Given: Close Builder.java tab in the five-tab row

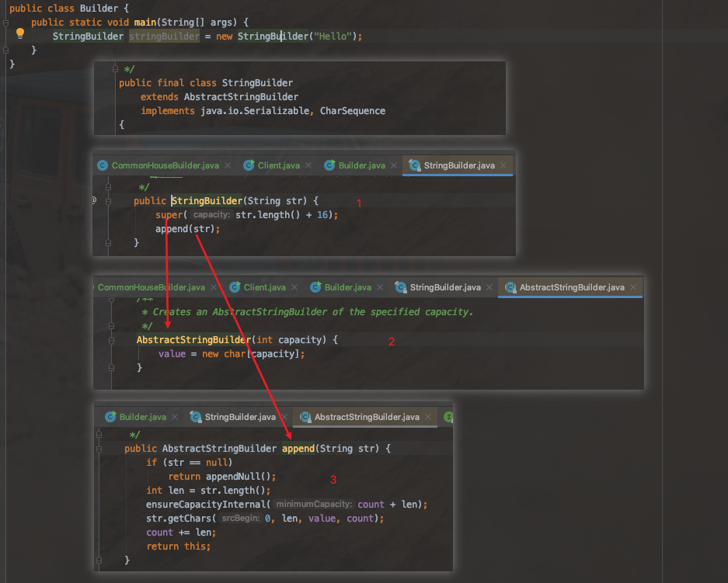Looking at the screenshot, I should pos(380,287).
